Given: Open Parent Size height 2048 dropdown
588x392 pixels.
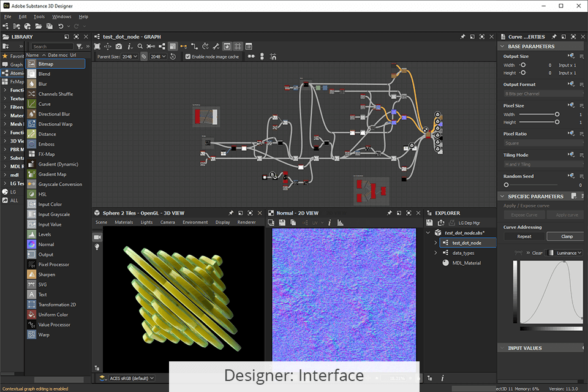Looking at the screenshot, I should pyautogui.click(x=158, y=56).
